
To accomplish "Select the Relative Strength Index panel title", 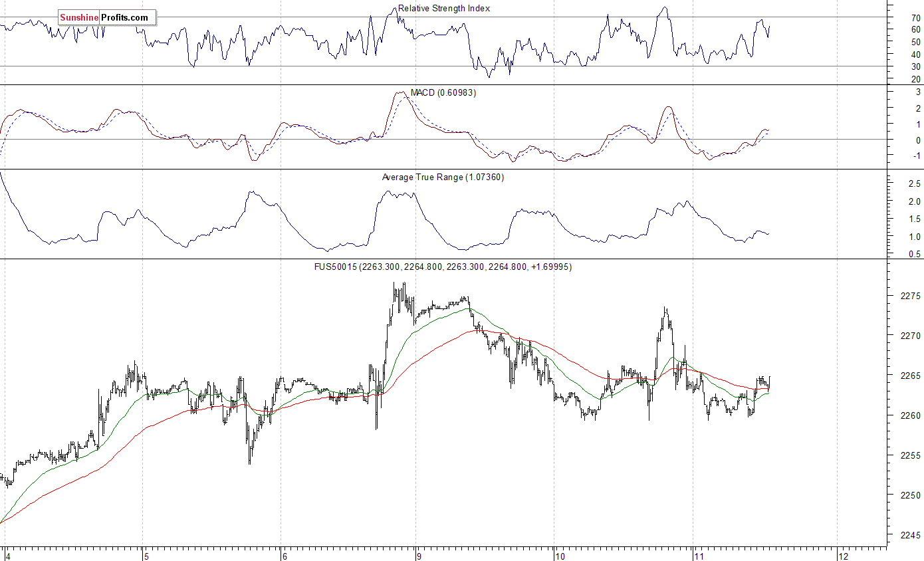I will coord(444,9).
